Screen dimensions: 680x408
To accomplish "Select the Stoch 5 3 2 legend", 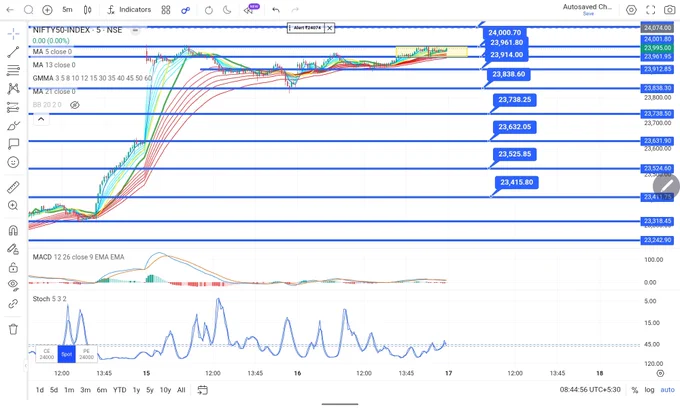I will pos(49,299).
